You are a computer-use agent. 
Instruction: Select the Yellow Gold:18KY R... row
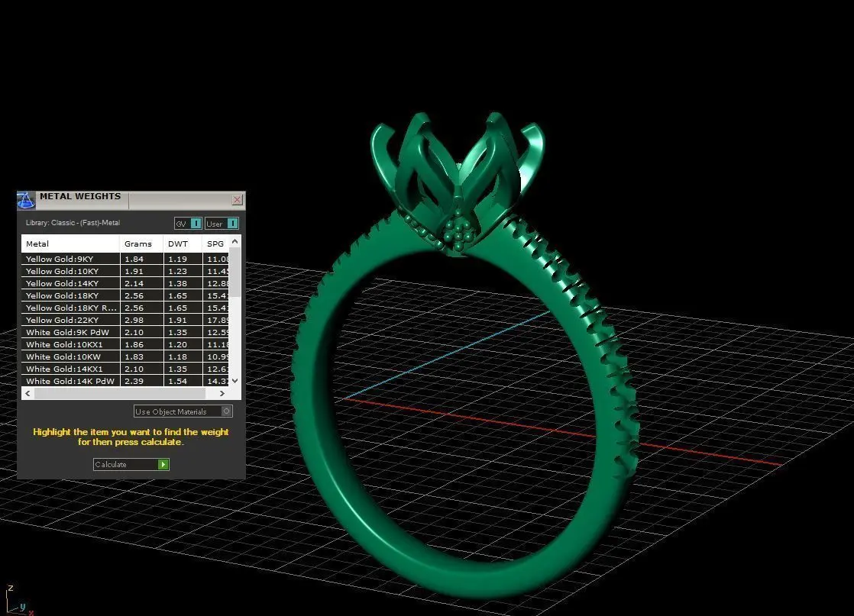click(125, 308)
